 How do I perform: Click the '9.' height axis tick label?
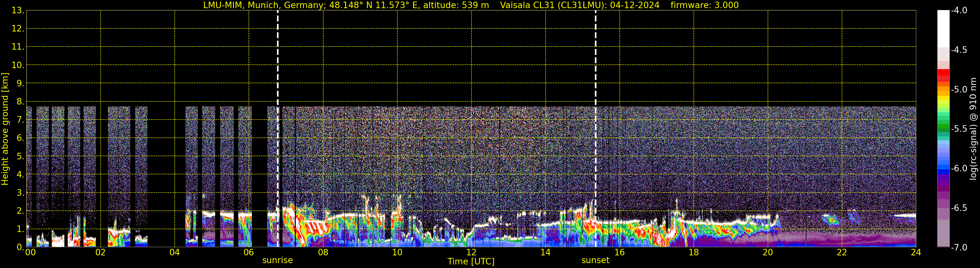click(x=20, y=83)
